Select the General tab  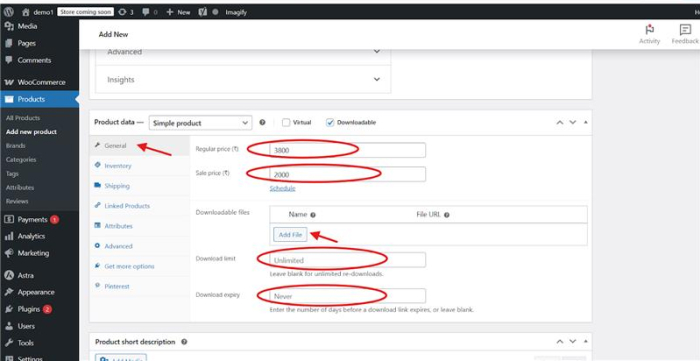coord(140,145)
